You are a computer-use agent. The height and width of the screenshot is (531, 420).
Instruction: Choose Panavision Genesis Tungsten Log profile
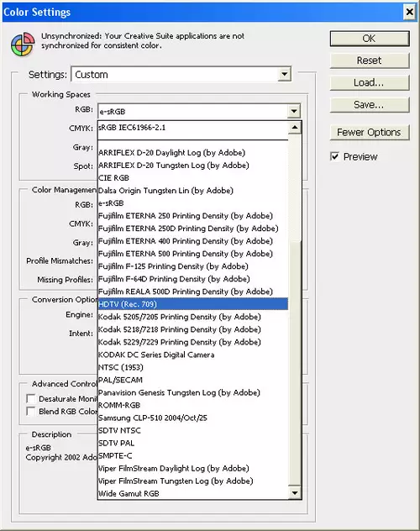click(193, 393)
